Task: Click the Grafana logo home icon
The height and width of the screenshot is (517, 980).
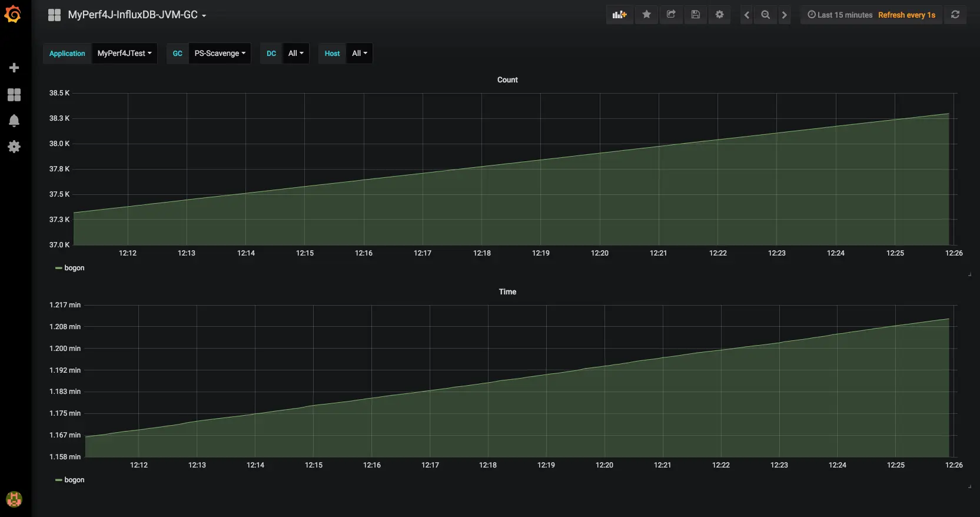Action: coord(13,14)
